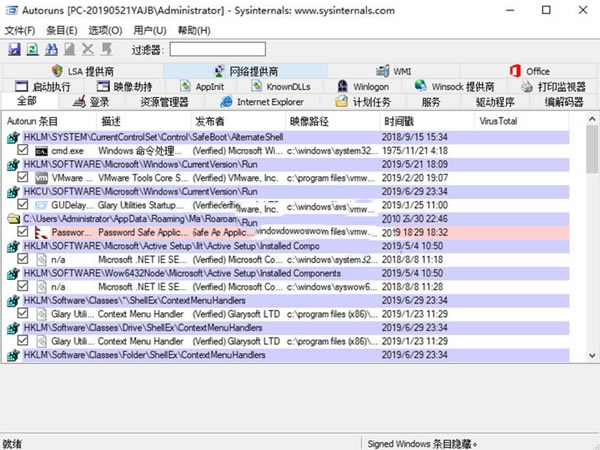Switch to the Winlogon tab
This screenshot has height=450, width=600.
coord(363,86)
